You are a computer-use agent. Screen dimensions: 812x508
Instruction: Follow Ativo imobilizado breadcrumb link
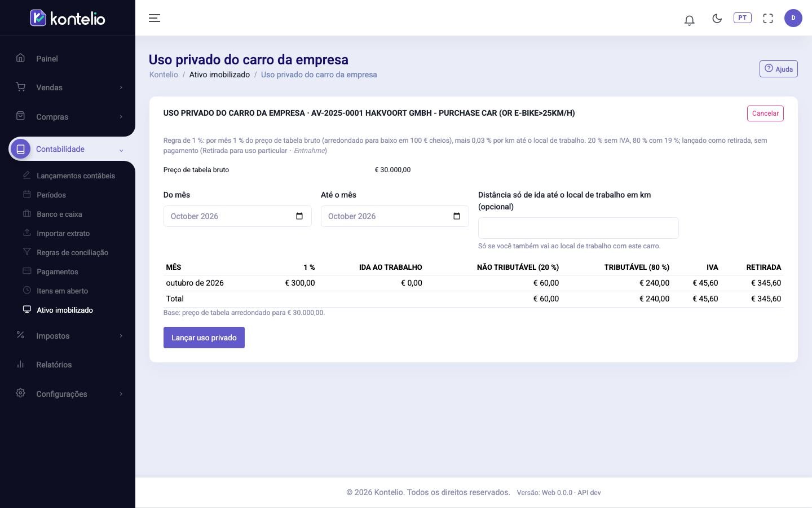tap(219, 75)
